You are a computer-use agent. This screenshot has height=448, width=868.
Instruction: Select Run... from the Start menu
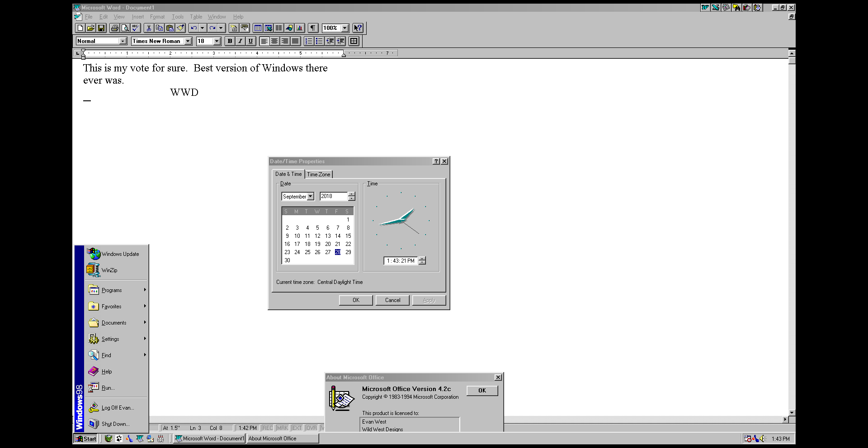click(x=117, y=388)
